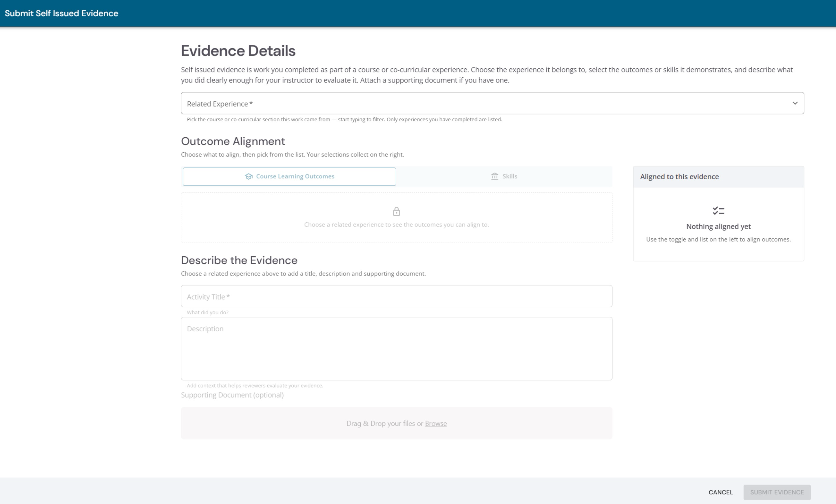Click the 'Choose a related experience to see' message

(396, 224)
